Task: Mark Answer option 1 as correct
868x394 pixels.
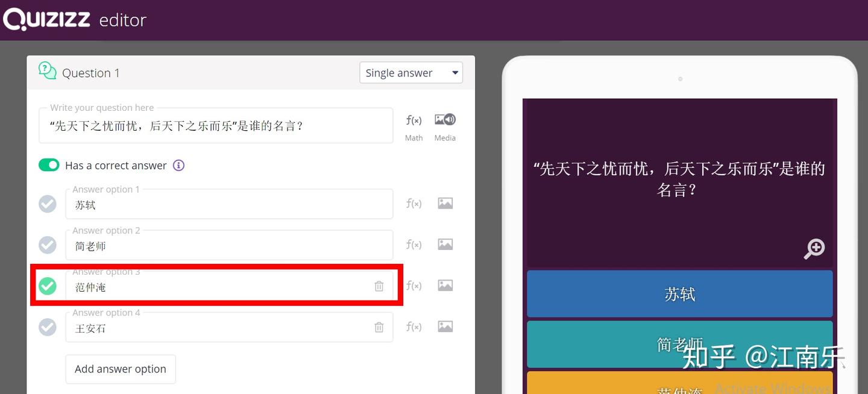Action: point(47,204)
